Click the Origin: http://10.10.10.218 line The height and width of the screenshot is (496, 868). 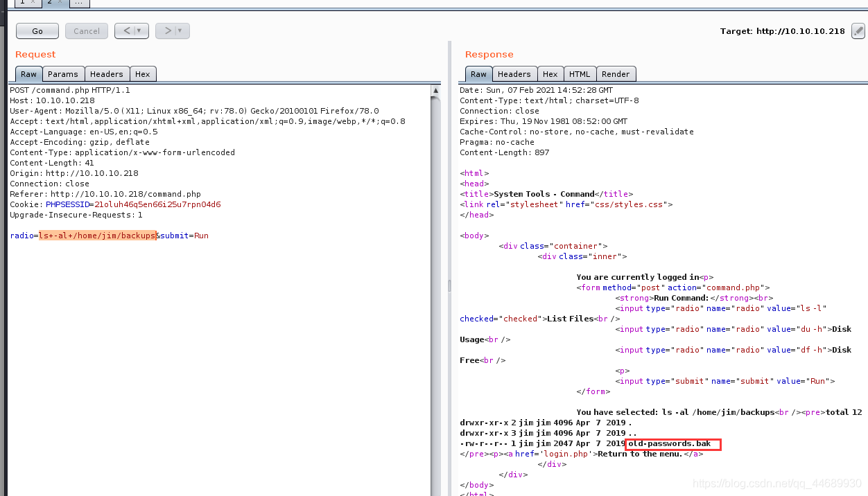[74, 173]
